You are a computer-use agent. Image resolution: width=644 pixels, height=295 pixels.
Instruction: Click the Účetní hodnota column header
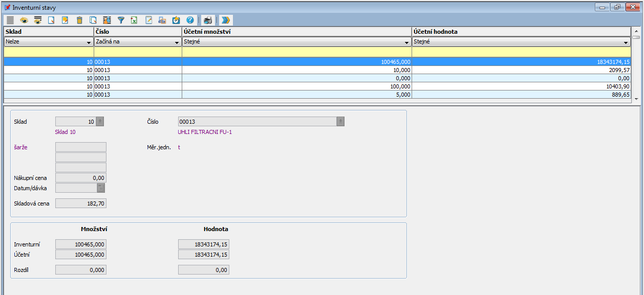tap(521, 32)
